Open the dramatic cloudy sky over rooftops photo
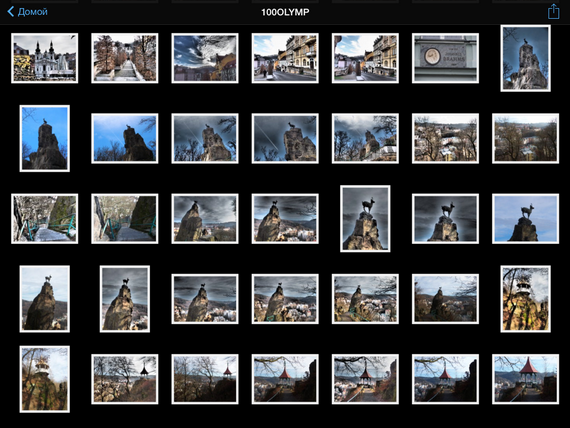Viewport: 570px width, 428px height. coord(205,58)
